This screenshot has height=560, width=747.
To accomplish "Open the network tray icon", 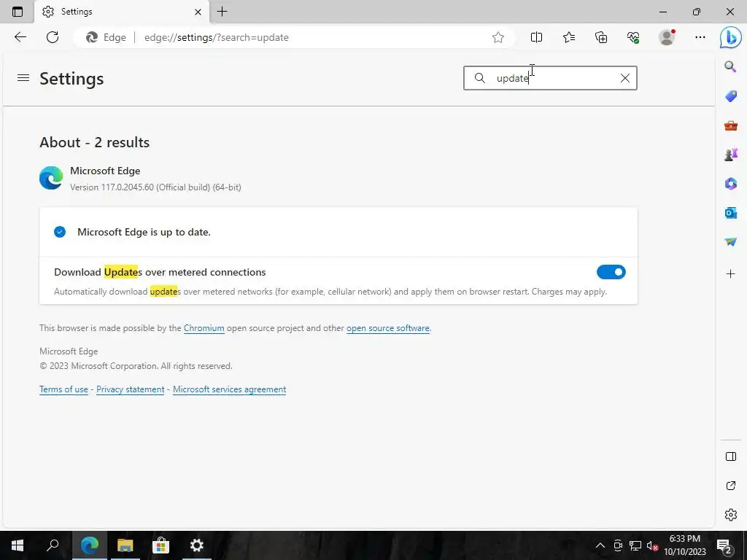I will coord(635,545).
